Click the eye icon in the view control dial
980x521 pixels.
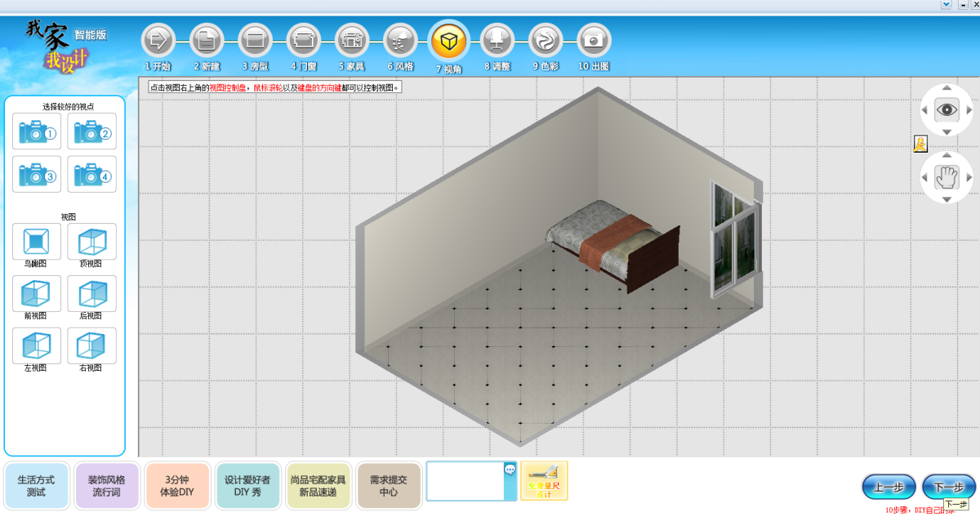[x=947, y=109]
